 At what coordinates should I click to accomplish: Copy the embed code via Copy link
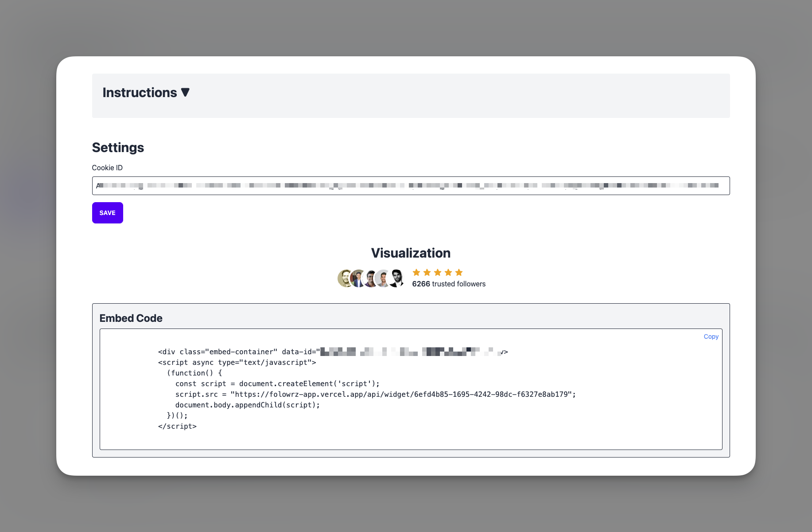coord(711,336)
